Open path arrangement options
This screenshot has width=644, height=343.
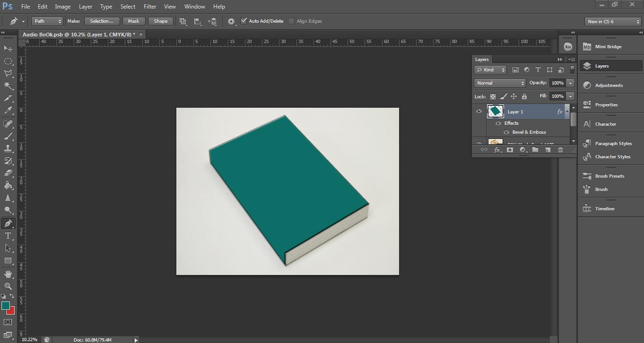point(213,21)
